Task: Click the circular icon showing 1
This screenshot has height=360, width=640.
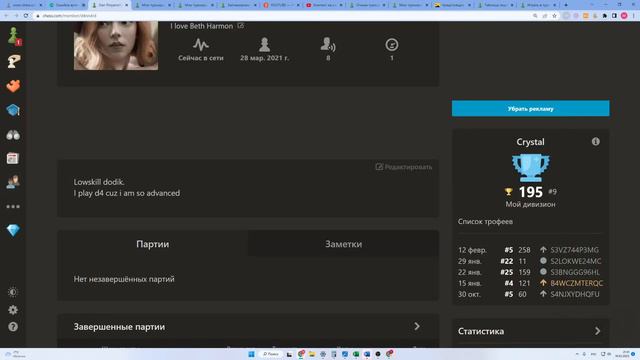Action: click(x=392, y=44)
